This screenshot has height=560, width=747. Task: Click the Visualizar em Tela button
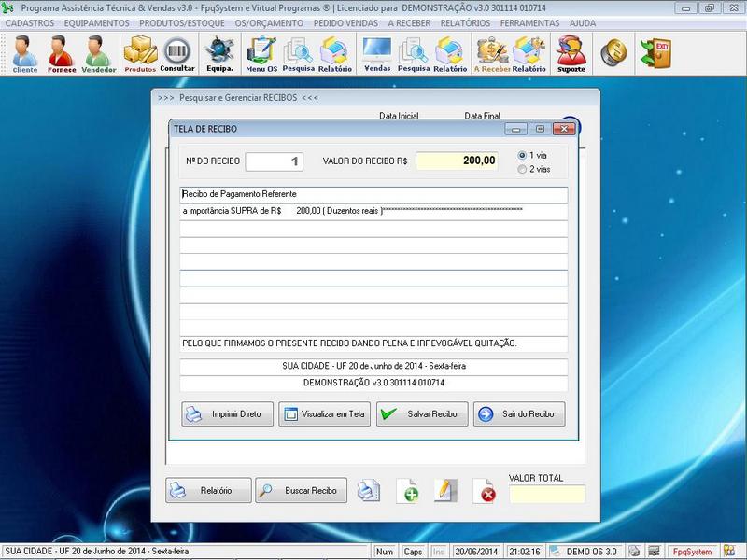[x=324, y=413]
